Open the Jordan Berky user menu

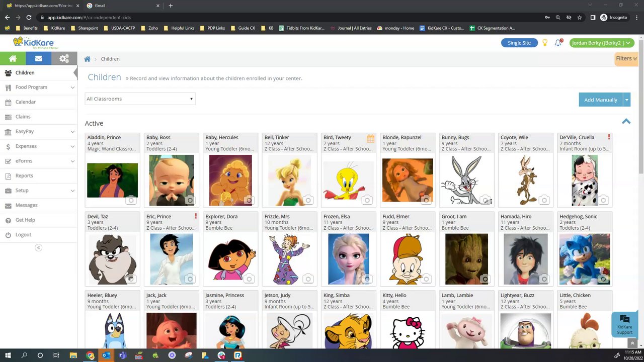pos(601,43)
